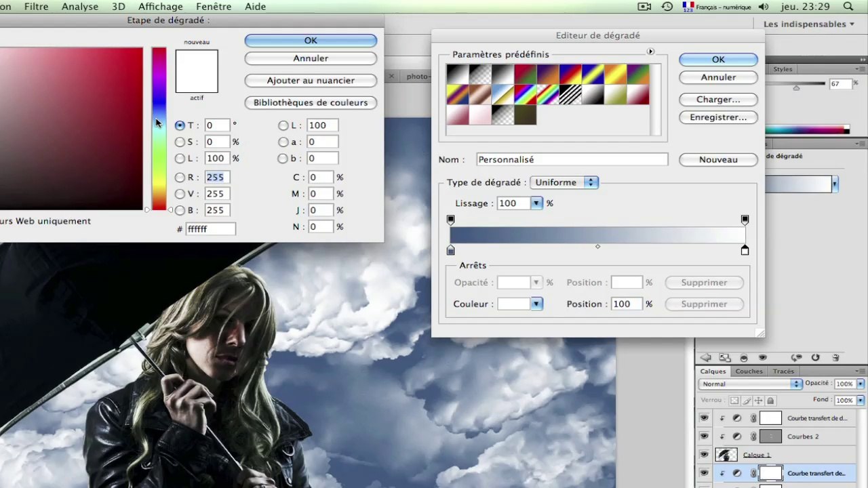Click the screen recording camera icon in menu bar

[x=644, y=7]
